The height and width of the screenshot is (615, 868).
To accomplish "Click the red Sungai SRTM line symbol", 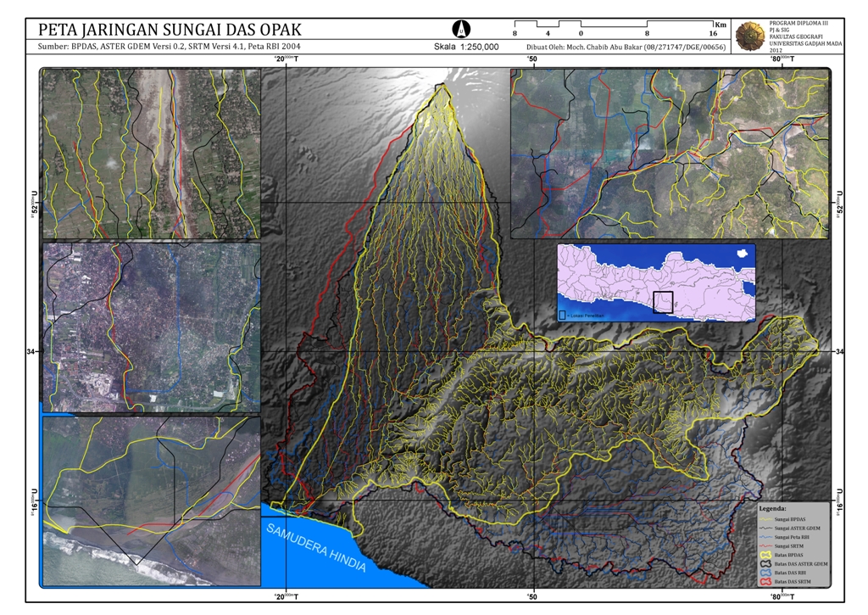I will 767,545.
